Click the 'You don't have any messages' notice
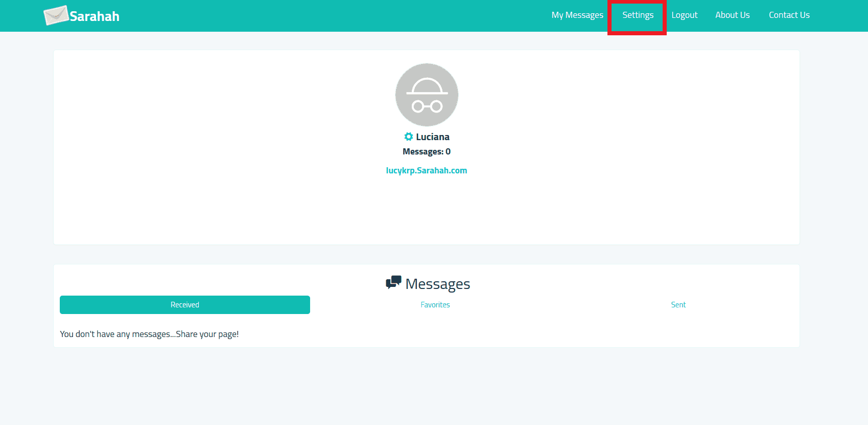The height and width of the screenshot is (425, 868). point(149,334)
